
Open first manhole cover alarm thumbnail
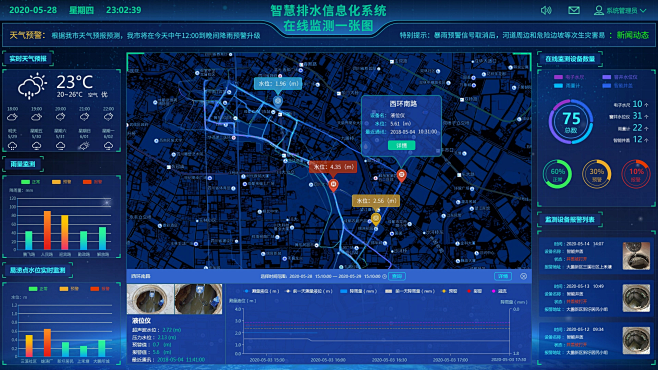point(636,255)
